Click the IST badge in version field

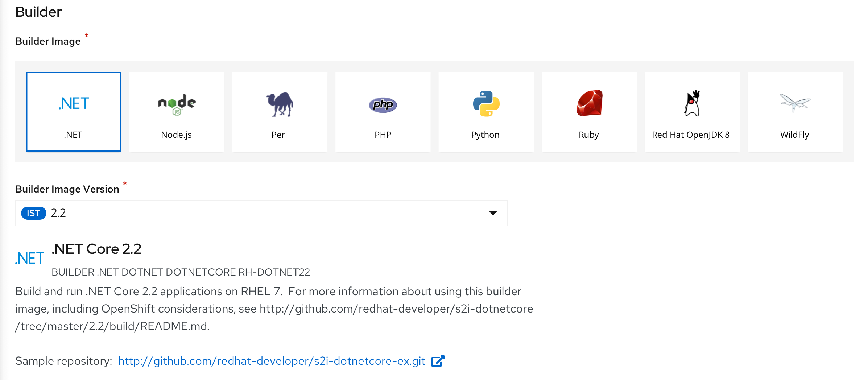(33, 213)
